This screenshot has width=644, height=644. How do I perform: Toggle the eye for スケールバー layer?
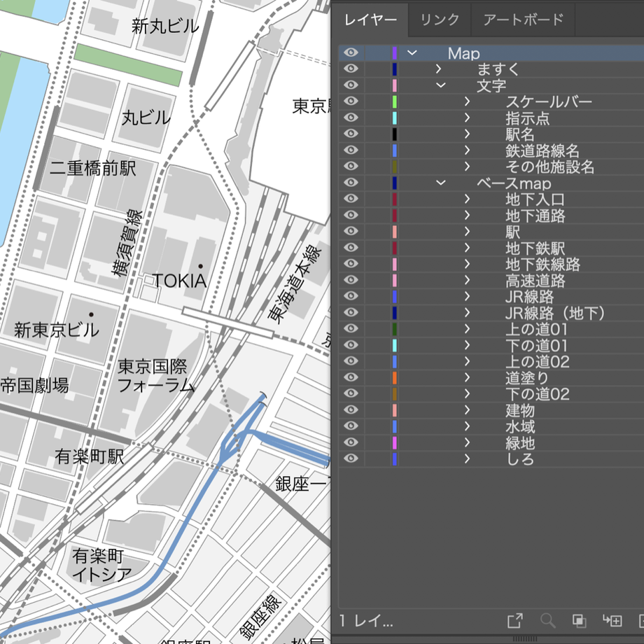pyautogui.click(x=351, y=101)
